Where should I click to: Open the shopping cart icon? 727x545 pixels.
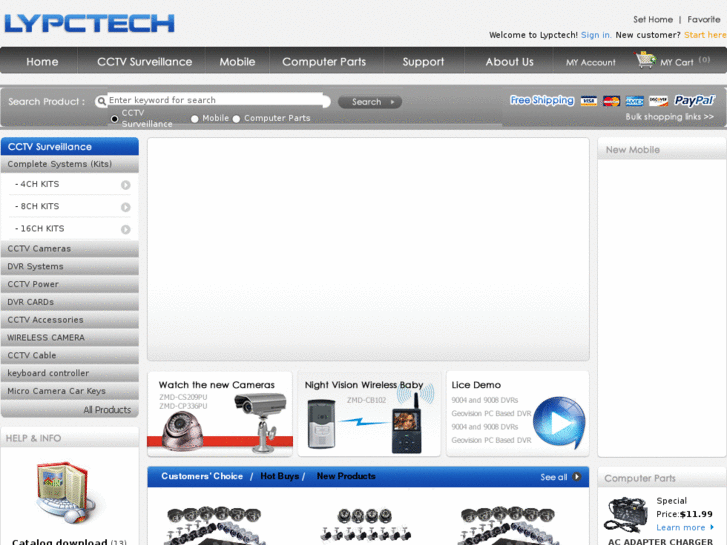[645, 60]
